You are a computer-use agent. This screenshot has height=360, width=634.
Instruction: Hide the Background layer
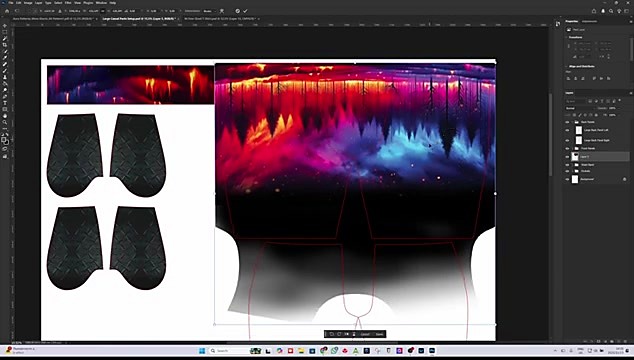click(567, 179)
